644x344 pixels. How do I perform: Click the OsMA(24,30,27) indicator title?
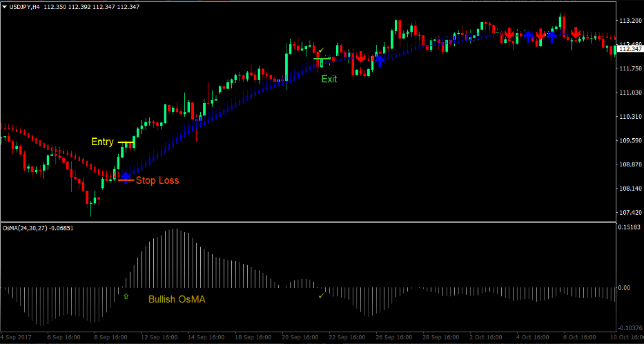click(38, 228)
